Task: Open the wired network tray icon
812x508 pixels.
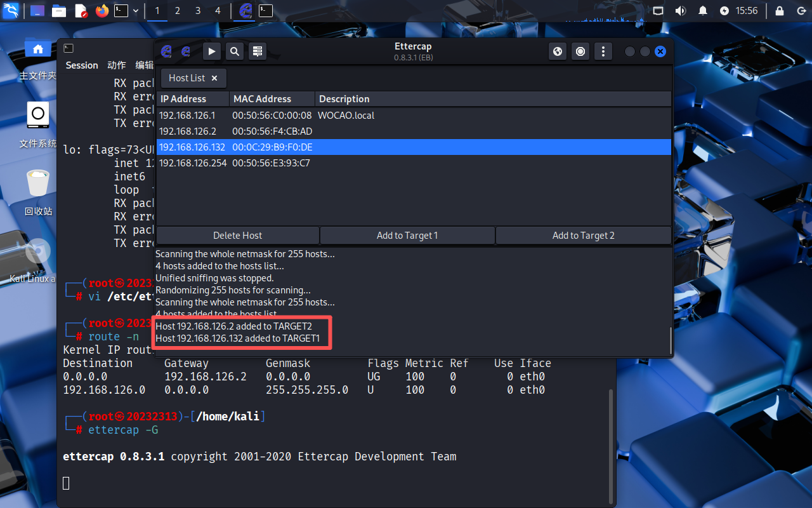Action: point(658,11)
